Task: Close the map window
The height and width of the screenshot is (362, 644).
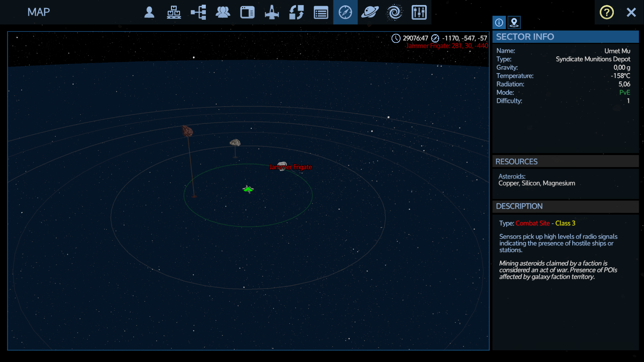Action: click(631, 12)
